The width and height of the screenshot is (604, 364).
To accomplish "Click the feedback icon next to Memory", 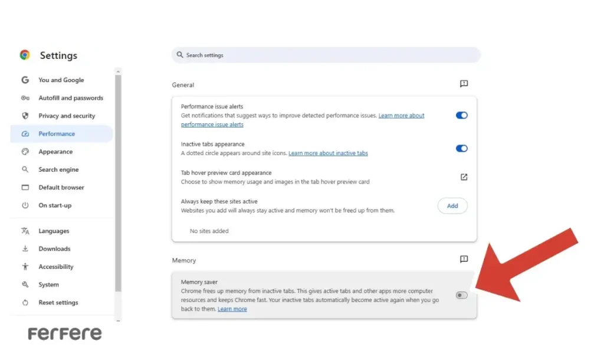I will (464, 260).
